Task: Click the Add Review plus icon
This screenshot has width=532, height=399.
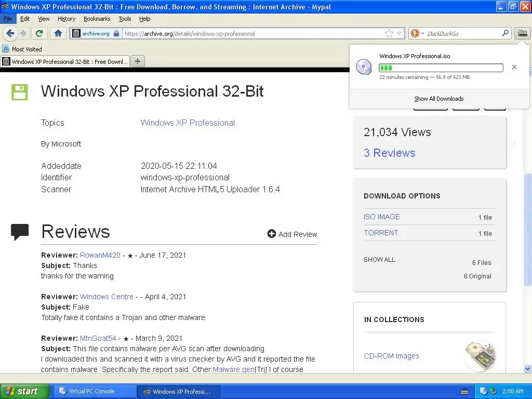Action: point(271,234)
